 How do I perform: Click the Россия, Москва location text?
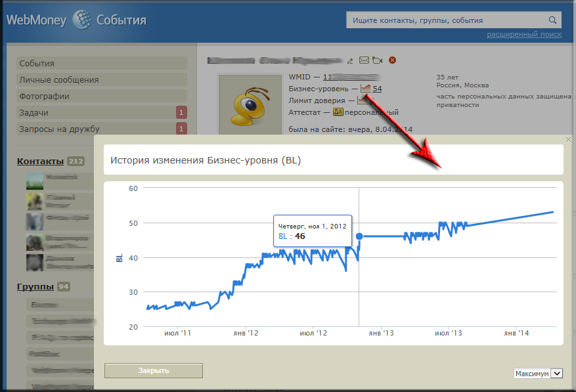click(462, 85)
